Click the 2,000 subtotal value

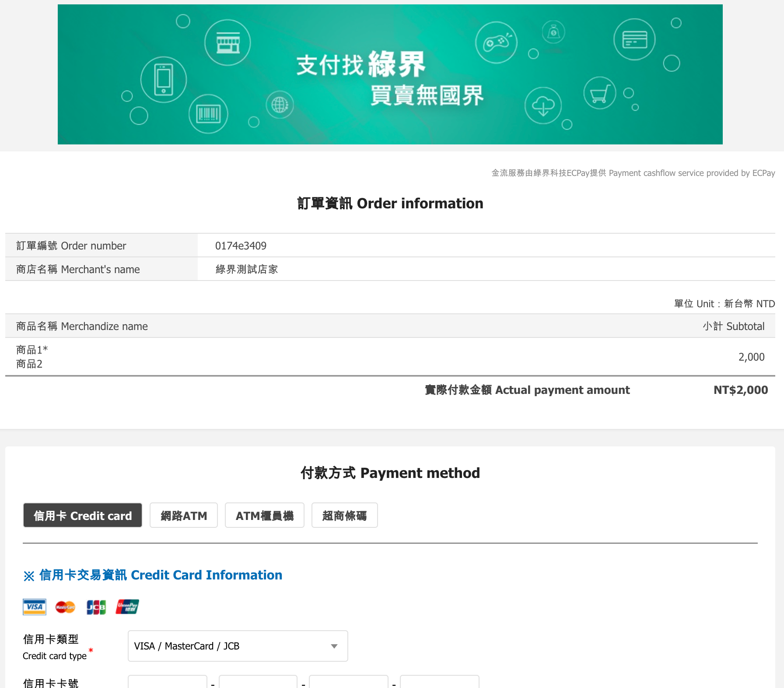coord(752,357)
